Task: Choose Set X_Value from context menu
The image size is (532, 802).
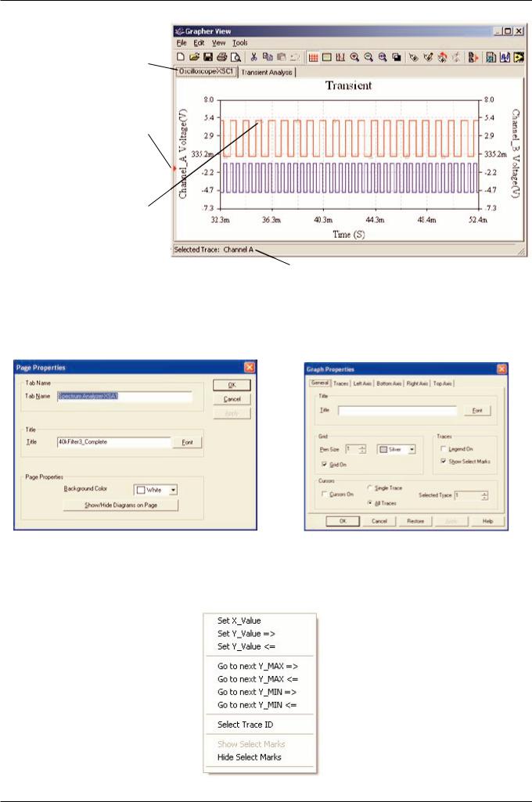Action: point(261,620)
